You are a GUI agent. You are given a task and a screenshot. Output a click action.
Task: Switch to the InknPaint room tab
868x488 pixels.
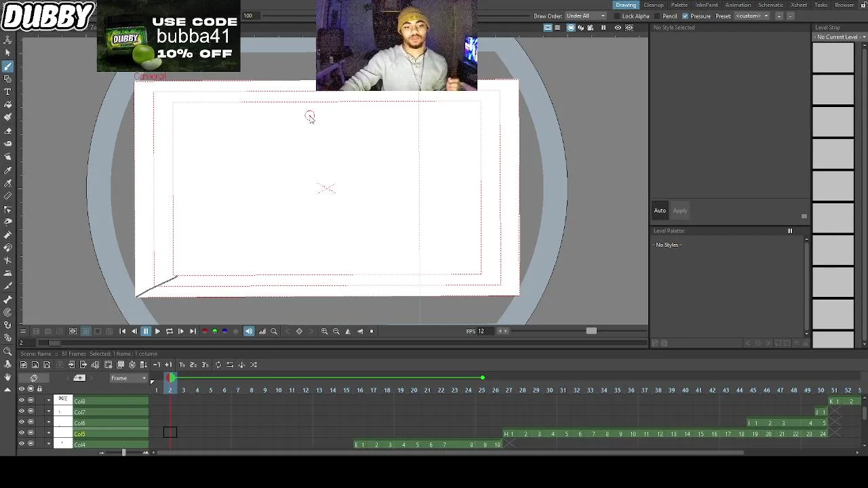(707, 5)
